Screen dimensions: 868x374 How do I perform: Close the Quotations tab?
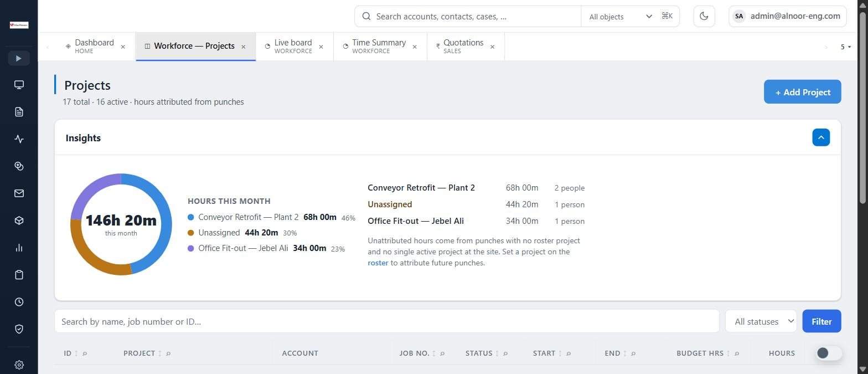tap(492, 47)
